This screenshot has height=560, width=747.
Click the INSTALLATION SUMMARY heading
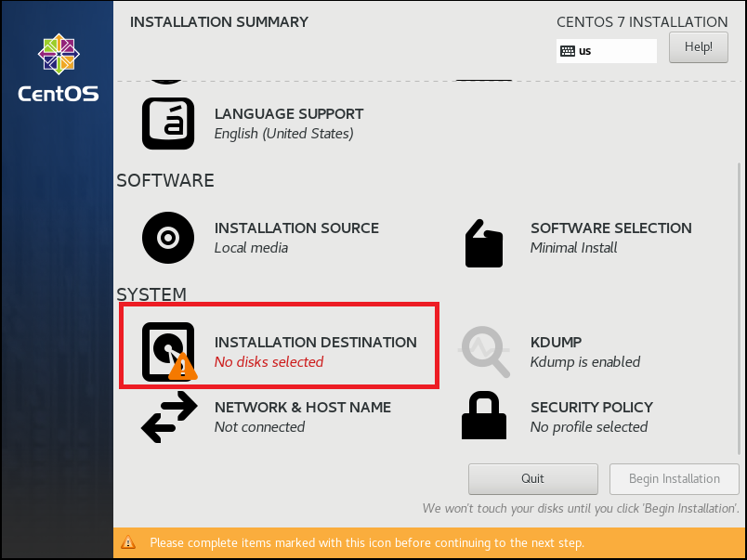(x=219, y=22)
